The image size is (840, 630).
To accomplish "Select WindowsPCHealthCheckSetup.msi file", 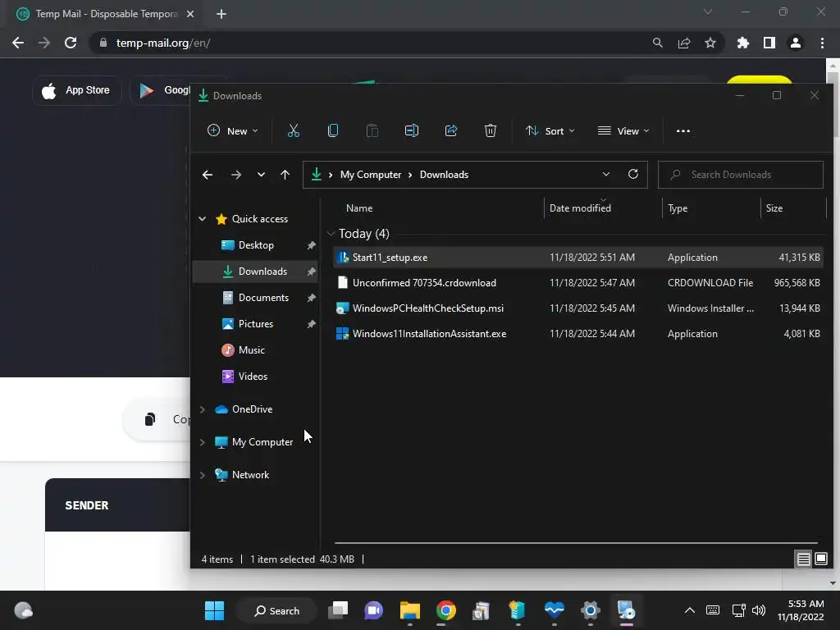I will coord(577,308).
